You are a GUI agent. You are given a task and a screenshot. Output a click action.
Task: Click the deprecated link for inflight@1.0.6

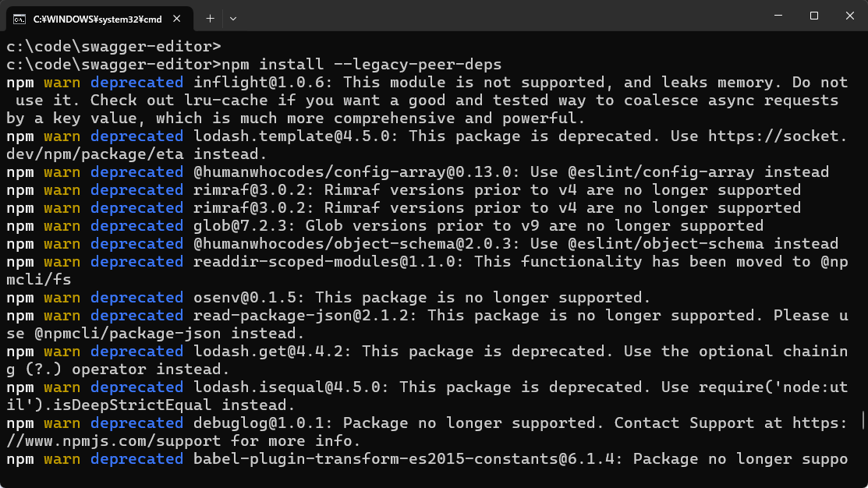click(x=136, y=82)
